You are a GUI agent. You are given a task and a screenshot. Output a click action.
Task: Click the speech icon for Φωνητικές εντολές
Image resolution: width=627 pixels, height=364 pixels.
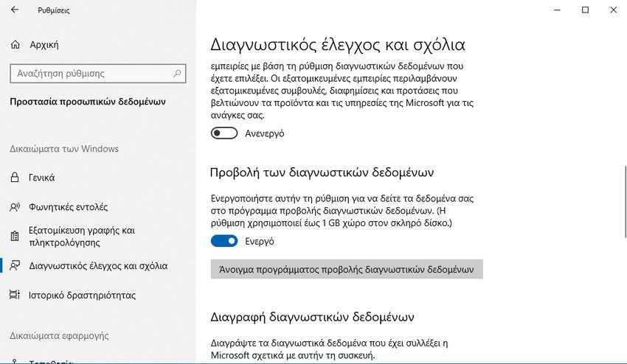15,207
